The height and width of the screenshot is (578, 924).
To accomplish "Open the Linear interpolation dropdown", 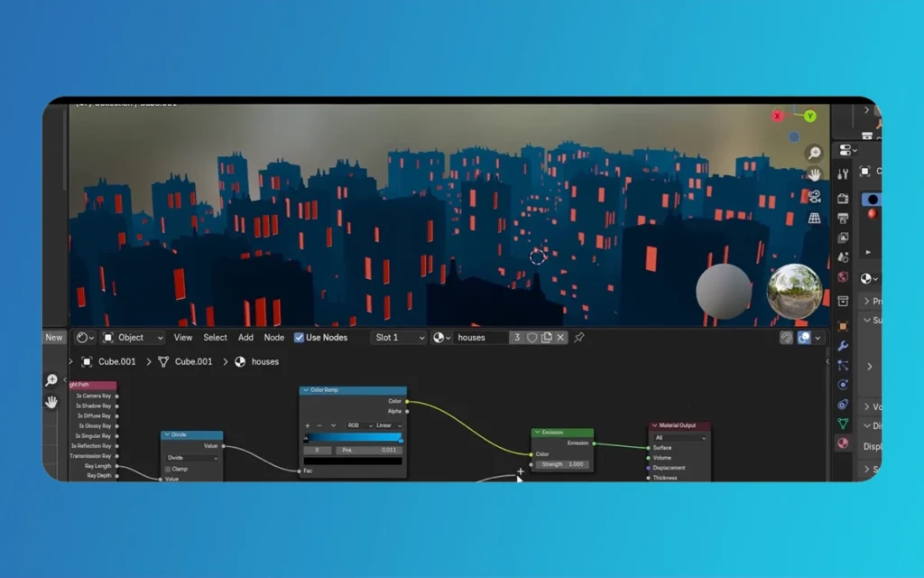I will tap(389, 425).
